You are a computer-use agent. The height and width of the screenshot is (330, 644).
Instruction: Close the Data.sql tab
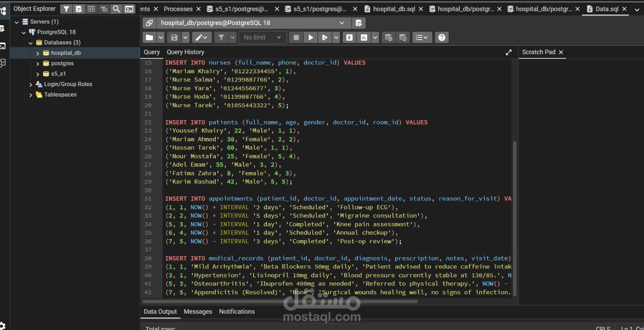tap(625, 9)
